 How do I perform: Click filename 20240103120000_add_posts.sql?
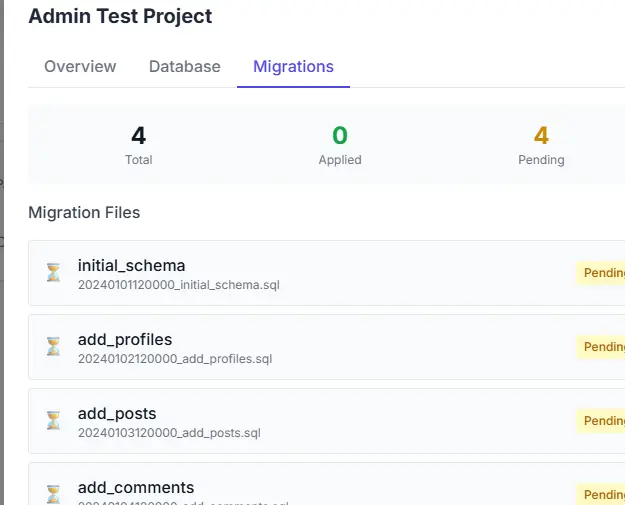click(169, 433)
